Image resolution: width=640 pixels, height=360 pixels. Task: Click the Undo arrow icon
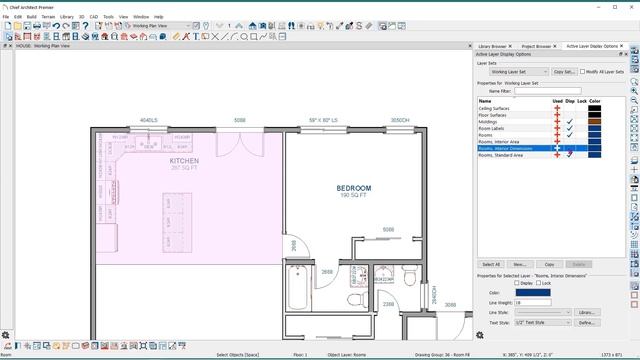click(x=56, y=26)
